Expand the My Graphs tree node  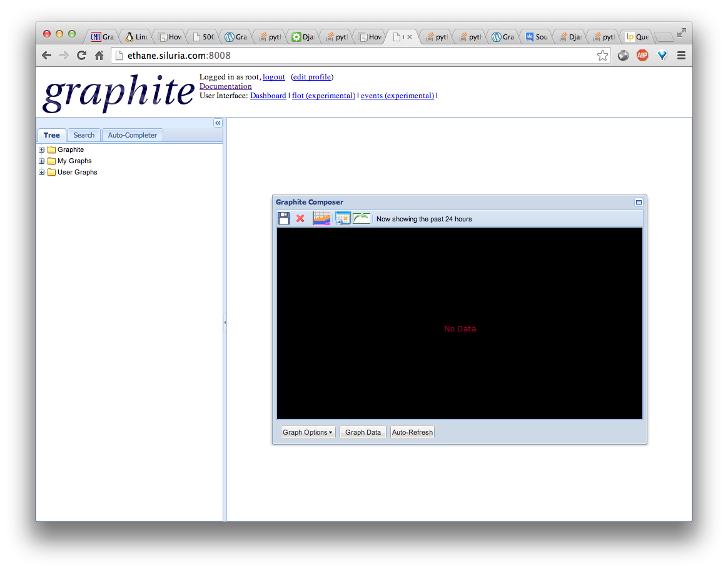tap(42, 161)
